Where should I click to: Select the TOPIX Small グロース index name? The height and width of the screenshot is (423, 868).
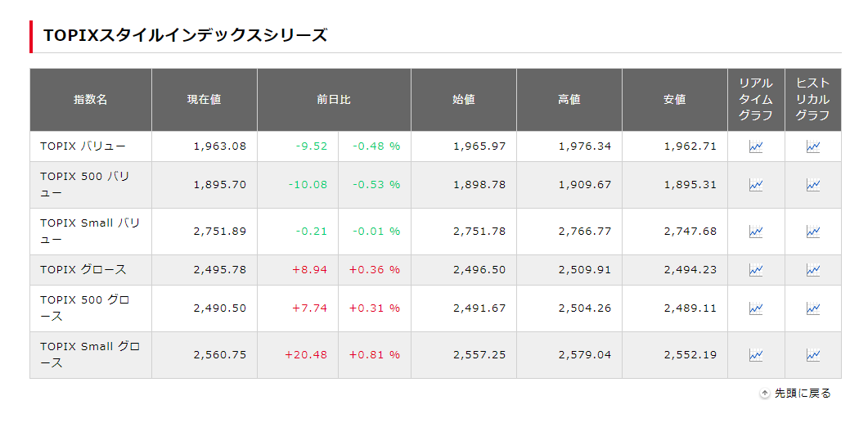coord(90,355)
